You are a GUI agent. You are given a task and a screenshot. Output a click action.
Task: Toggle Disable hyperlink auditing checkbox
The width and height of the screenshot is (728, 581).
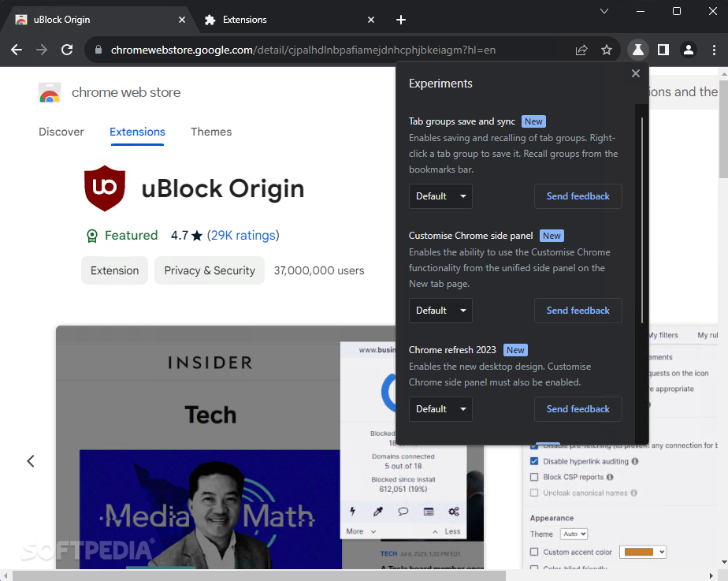point(534,461)
